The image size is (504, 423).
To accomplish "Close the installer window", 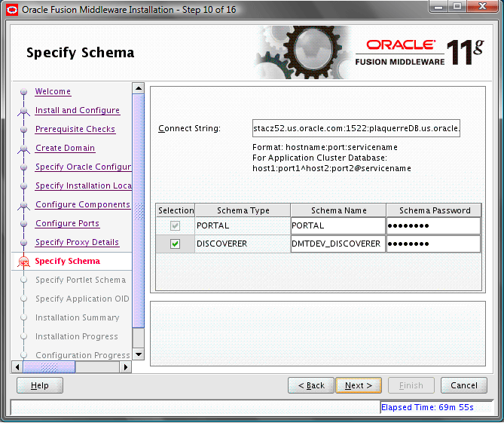I will 482,7.
